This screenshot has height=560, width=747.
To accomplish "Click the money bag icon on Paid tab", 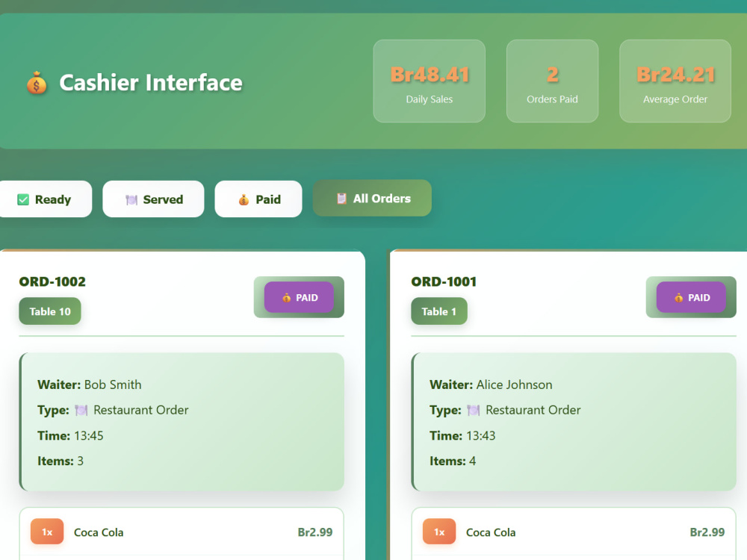I will 244,199.
